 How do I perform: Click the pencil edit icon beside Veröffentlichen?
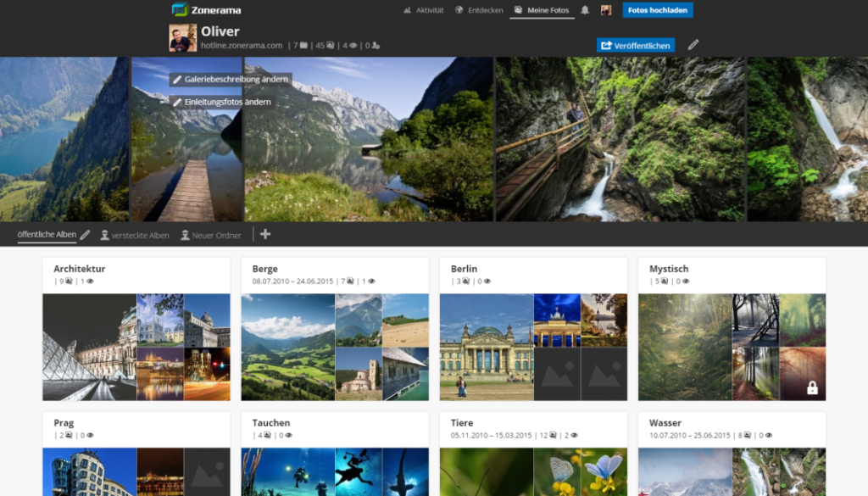pyautogui.click(x=693, y=45)
